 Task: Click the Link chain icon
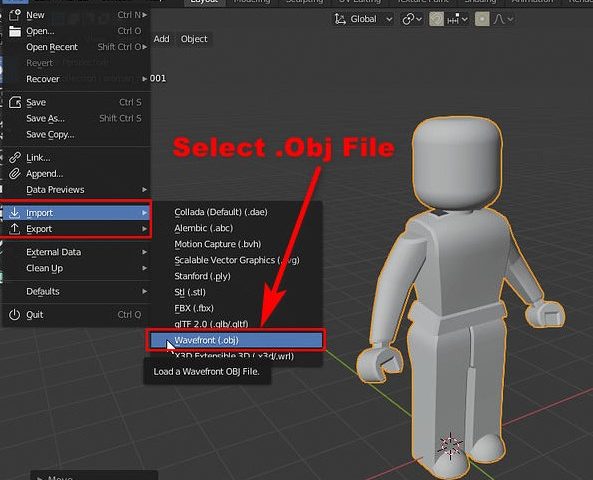[x=15, y=157]
